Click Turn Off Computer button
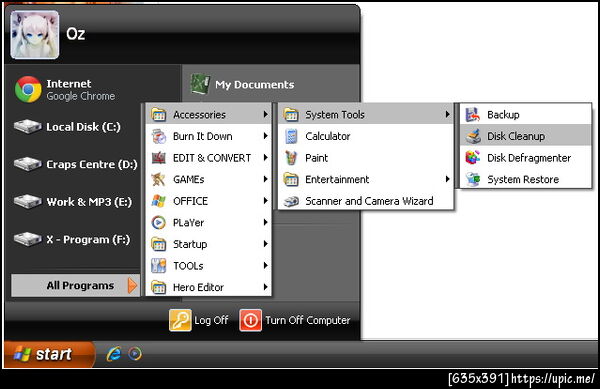This screenshot has width=600, height=389. tap(295, 320)
